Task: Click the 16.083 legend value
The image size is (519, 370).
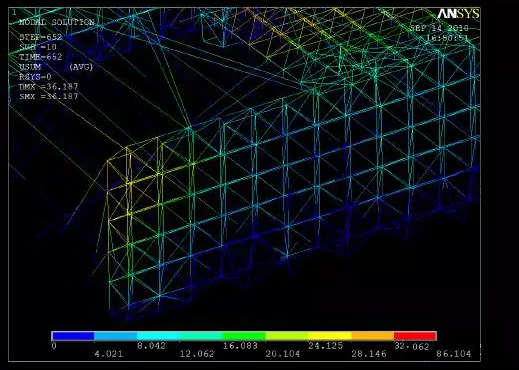Action: (x=240, y=346)
